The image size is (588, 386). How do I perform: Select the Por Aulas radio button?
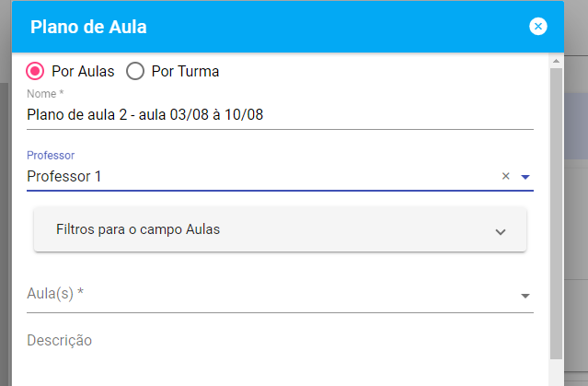coord(35,71)
